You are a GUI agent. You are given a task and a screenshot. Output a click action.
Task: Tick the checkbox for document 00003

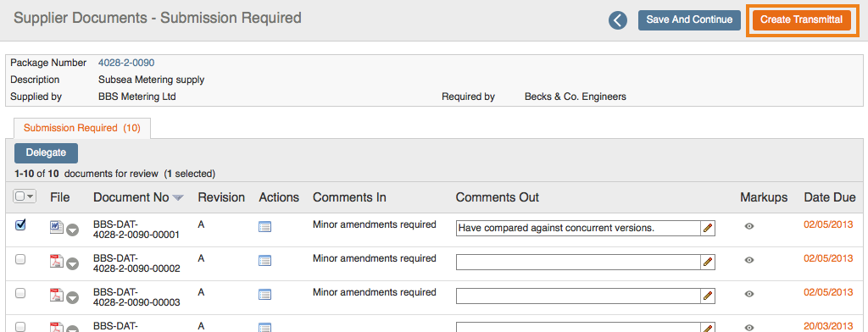coord(20,294)
